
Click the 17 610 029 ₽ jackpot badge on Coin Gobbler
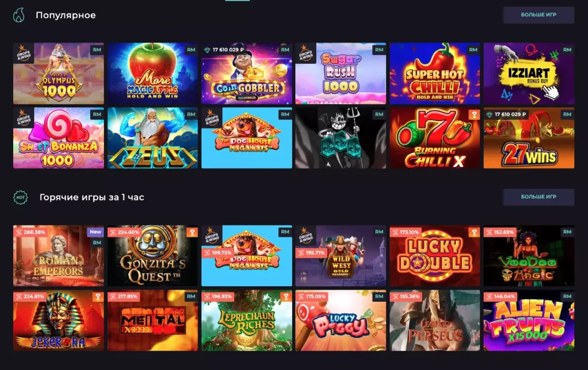click(x=225, y=49)
